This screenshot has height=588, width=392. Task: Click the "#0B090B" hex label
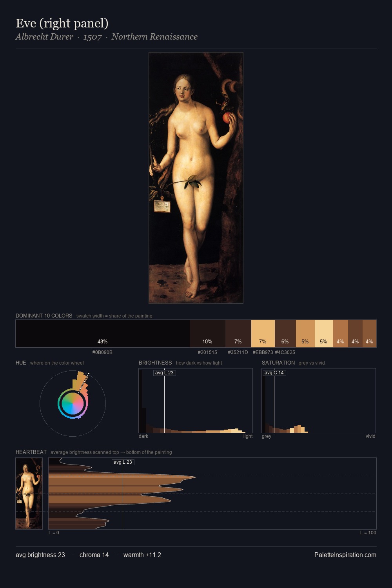102,352
